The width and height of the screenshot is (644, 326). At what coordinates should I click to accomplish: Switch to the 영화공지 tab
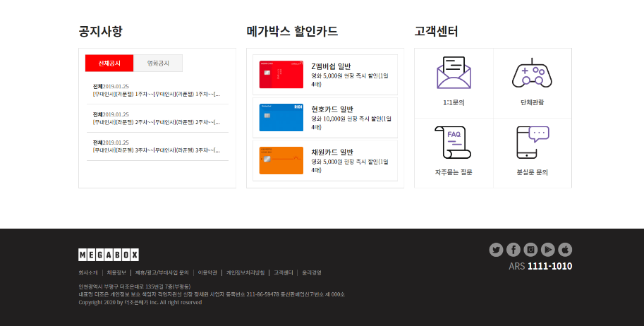pyautogui.click(x=158, y=64)
